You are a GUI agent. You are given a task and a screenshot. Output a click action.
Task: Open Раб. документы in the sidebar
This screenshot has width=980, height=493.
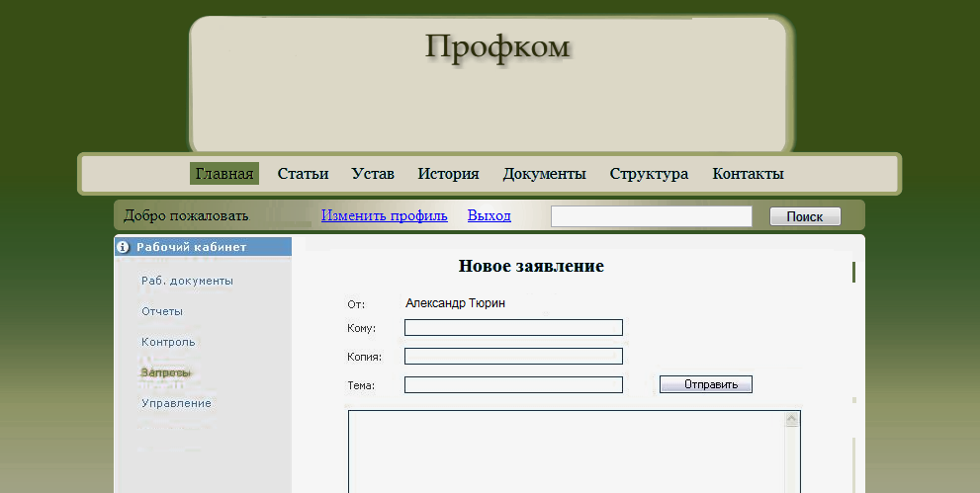pos(188,281)
